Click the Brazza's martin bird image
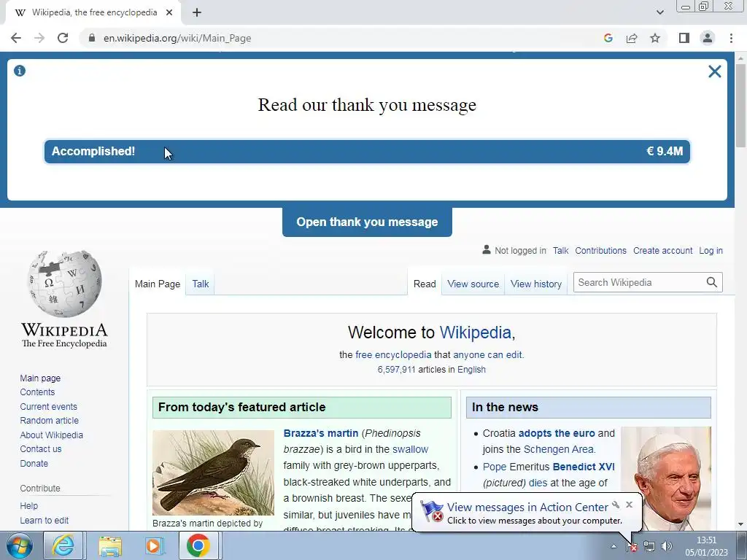The image size is (747, 560). click(x=214, y=472)
